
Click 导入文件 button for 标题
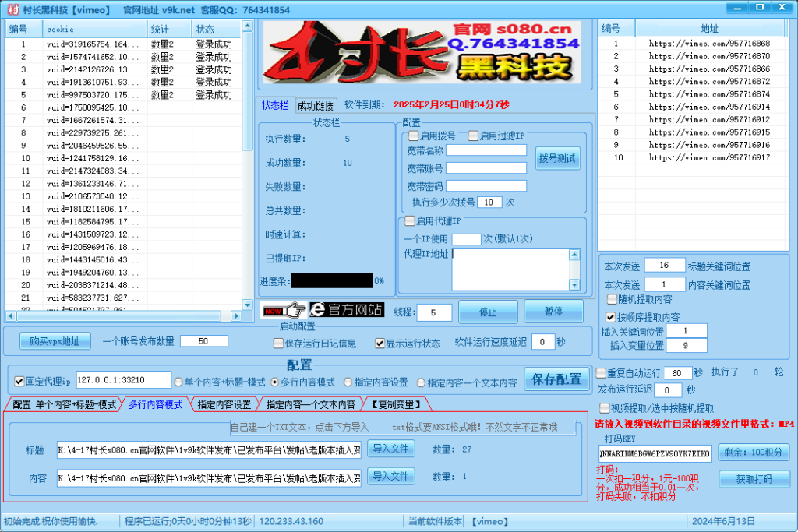pos(391,449)
